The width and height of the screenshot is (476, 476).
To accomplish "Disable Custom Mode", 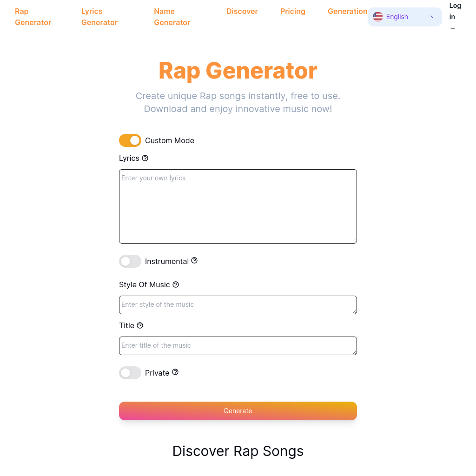I will [130, 140].
